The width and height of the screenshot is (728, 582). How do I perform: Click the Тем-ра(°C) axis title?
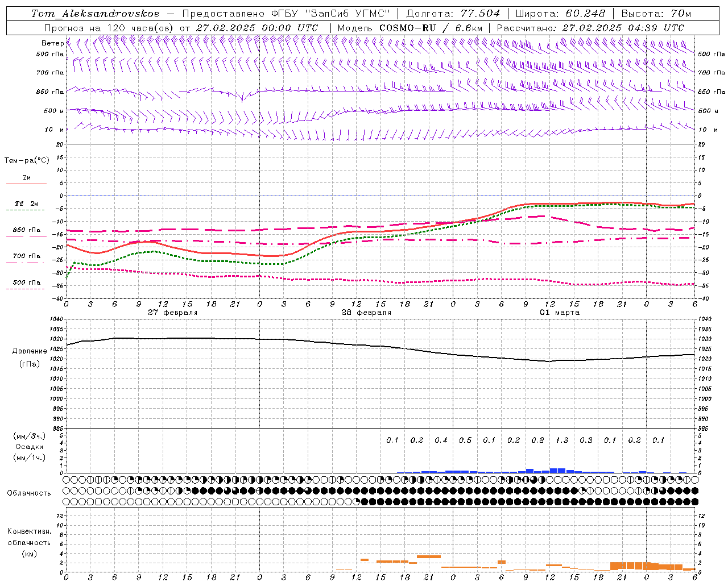pyautogui.click(x=27, y=161)
